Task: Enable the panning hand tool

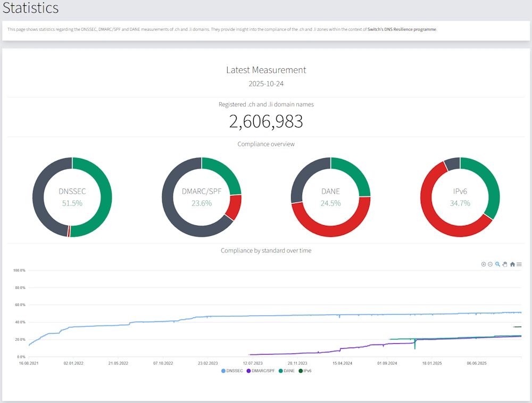Action: tap(505, 264)
